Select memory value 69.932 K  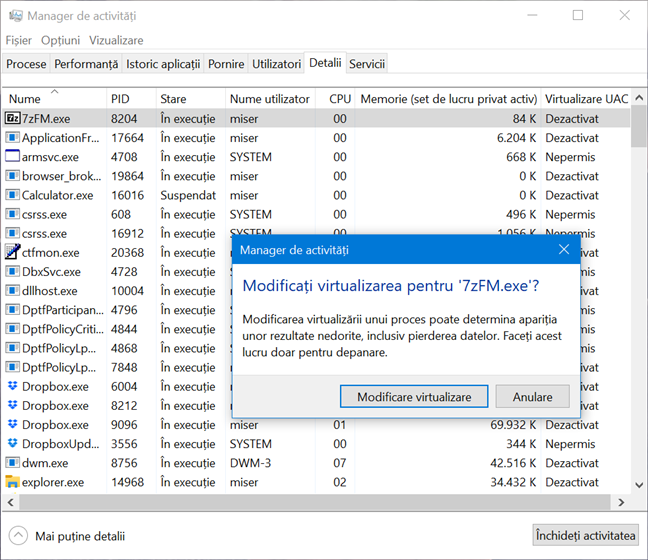pos(513,424)
